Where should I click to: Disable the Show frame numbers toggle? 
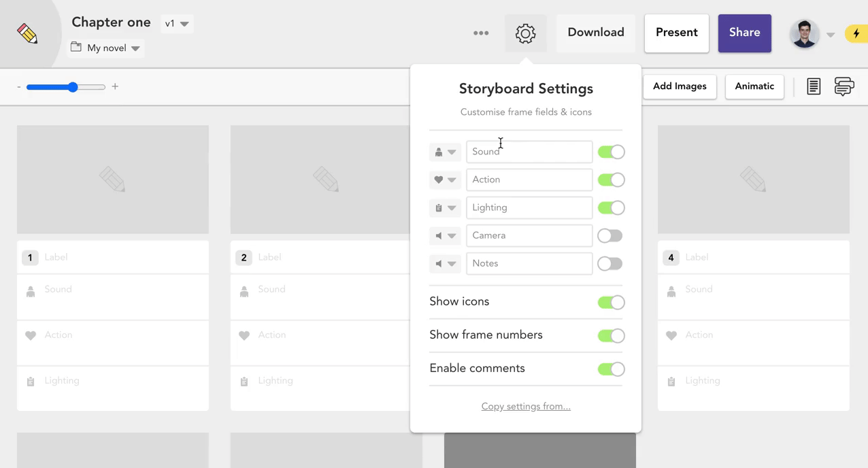pos(610,335)
